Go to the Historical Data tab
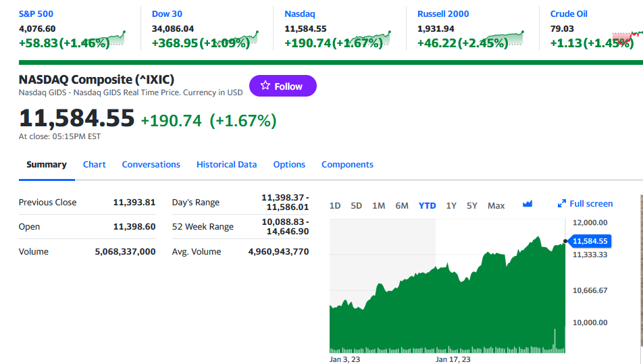The height and width of the screenshot is (364, 643). [227, 164]
